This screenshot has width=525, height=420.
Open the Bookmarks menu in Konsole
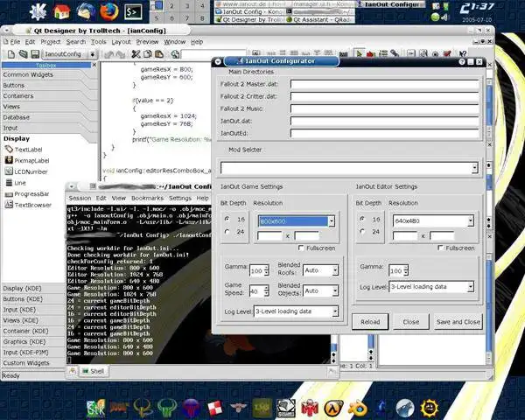click(147, 198)
